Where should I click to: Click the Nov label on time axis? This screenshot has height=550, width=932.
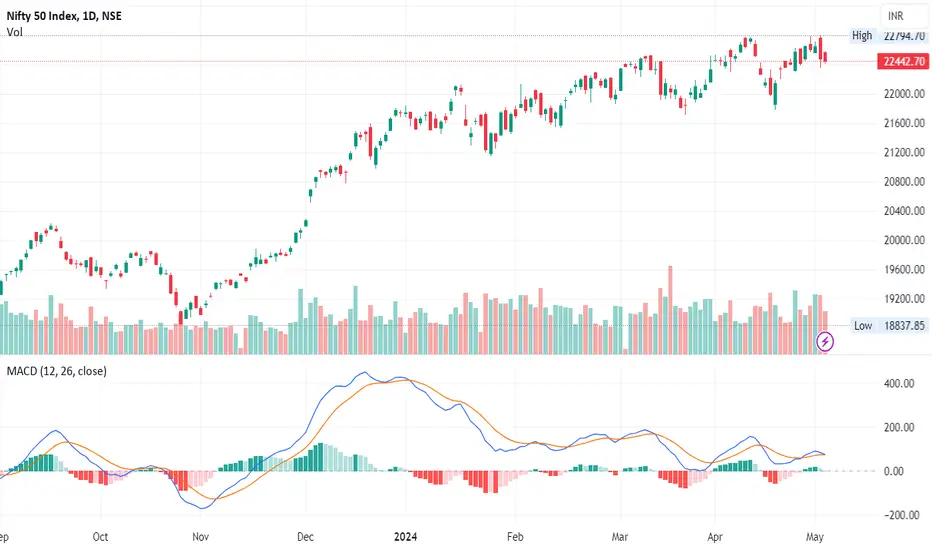[x=200, y=536]
